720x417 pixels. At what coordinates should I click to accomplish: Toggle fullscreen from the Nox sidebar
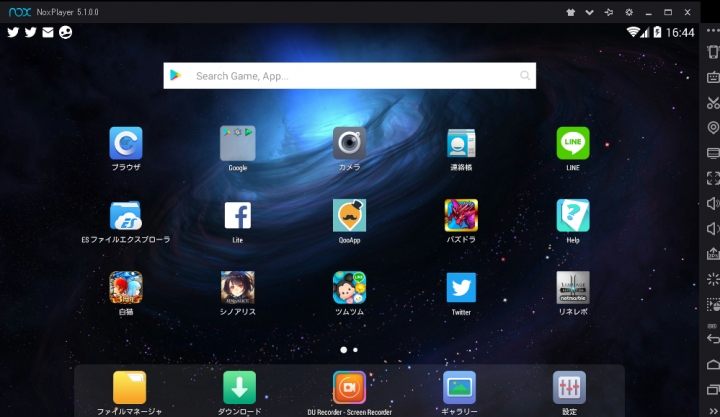713,178
